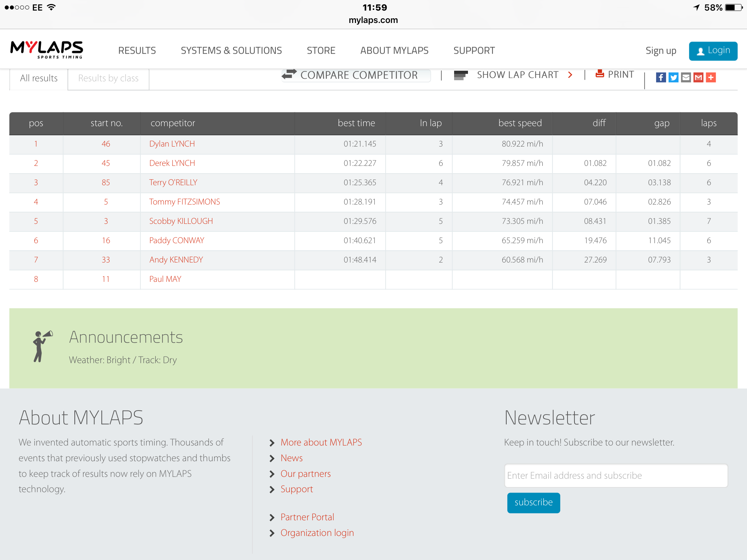Image resolution: width=747 pixels, height=560 pixels.
Task: Open Tommy FITZSIMONS competitor details
Action: coord(185,202)
